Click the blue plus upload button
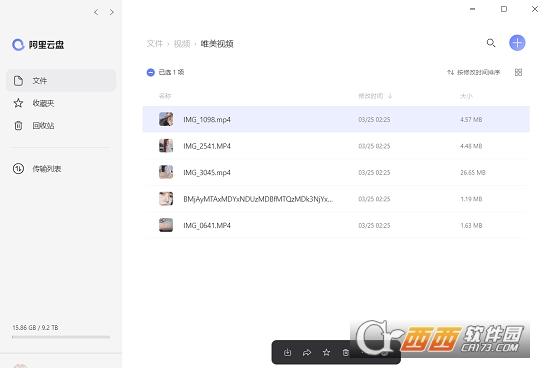This screenshot has width=550, height=368. (517, 43)
